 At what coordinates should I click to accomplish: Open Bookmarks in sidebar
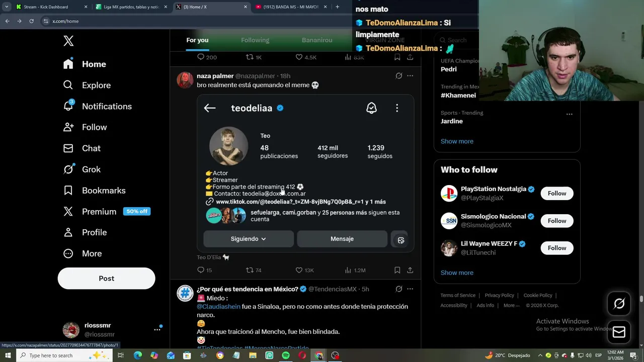coord(94,191)
